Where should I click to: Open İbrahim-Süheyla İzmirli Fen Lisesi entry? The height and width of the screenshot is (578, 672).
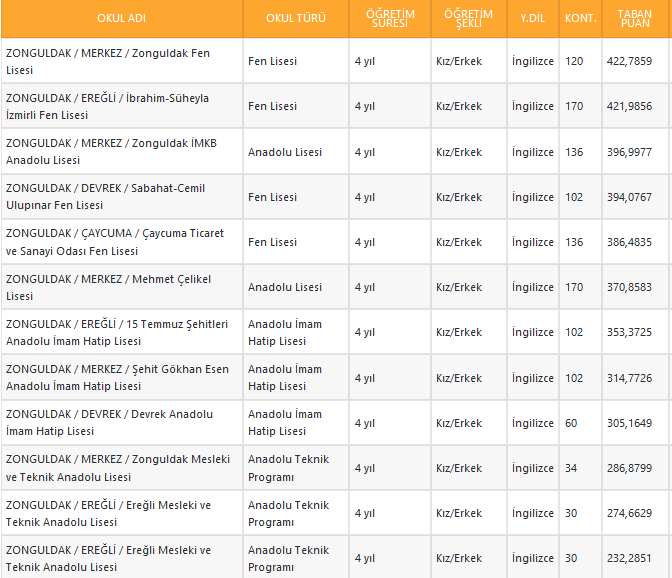click(x=108, y=107)
